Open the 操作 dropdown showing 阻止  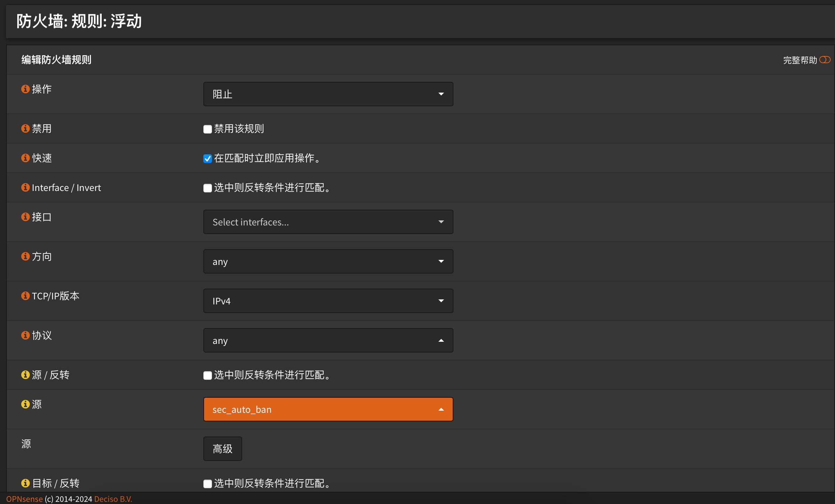point(328,94)
